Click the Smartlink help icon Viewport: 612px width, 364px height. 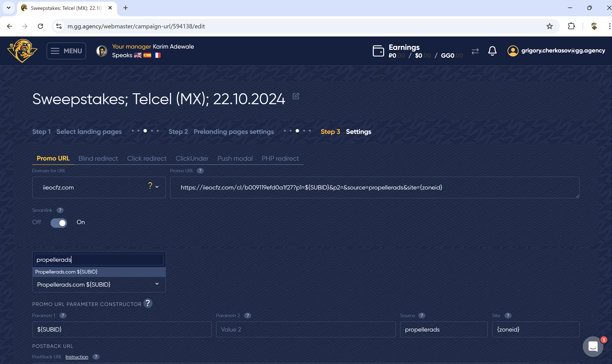(x=60, y=210)
